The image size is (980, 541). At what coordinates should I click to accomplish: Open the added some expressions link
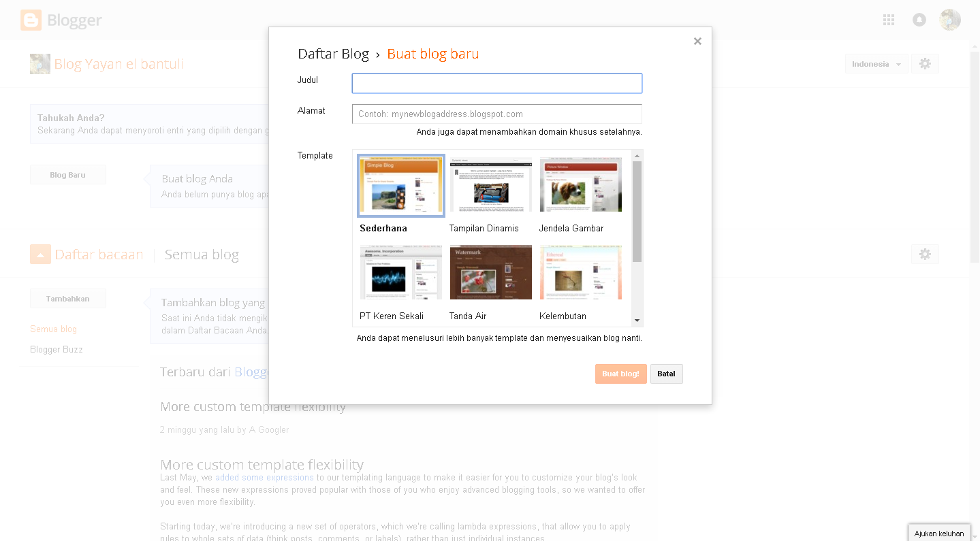(264, 478)
